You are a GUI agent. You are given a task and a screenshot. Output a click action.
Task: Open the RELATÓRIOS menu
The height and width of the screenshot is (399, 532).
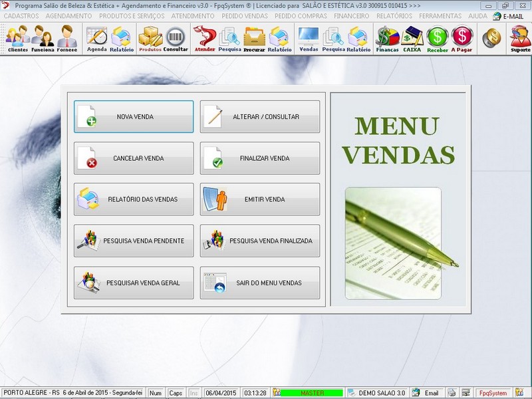point(394,16)
